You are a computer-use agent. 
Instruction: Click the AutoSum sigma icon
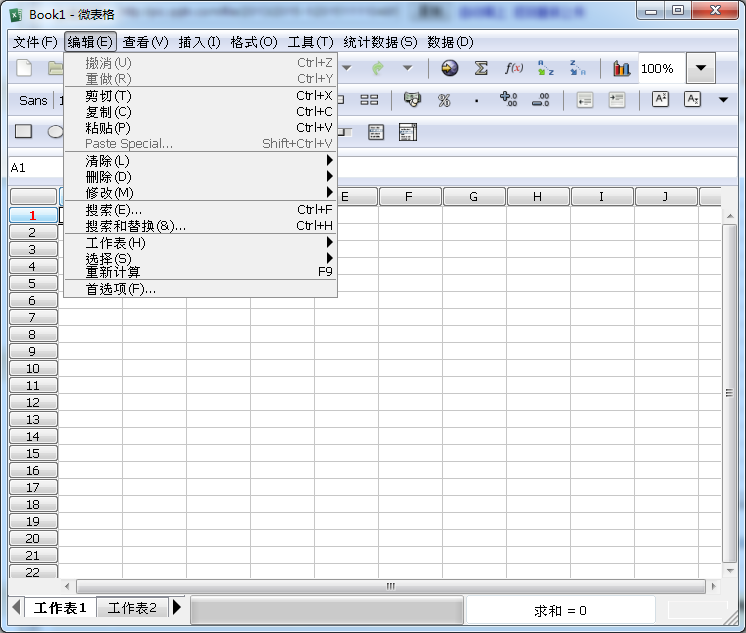tap(481, 68)
